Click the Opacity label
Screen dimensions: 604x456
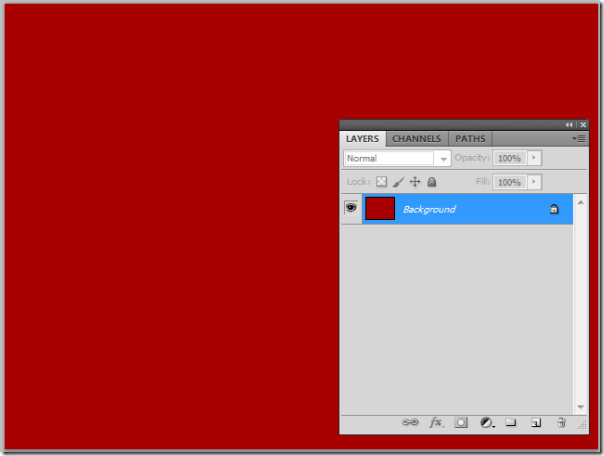(472, 158)
